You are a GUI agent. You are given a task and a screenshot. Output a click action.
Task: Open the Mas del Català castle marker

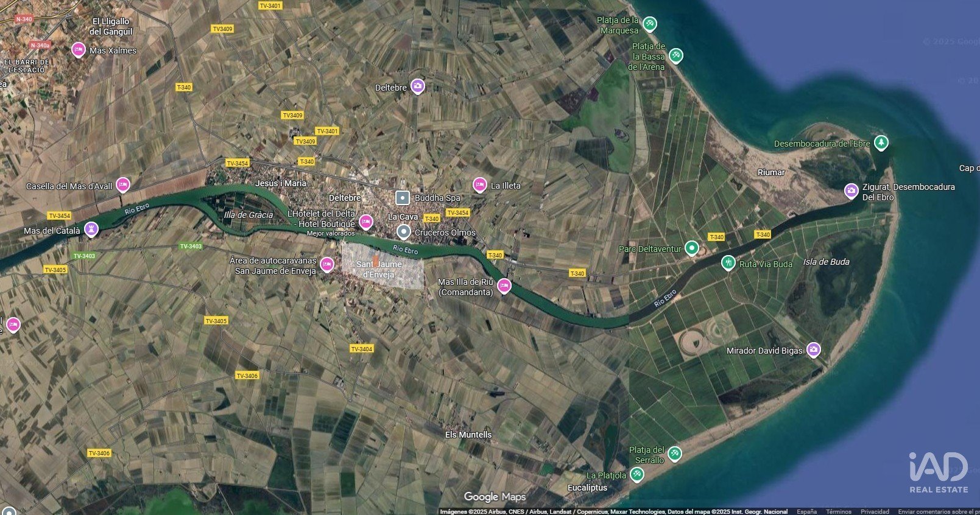tap(91, 229)
